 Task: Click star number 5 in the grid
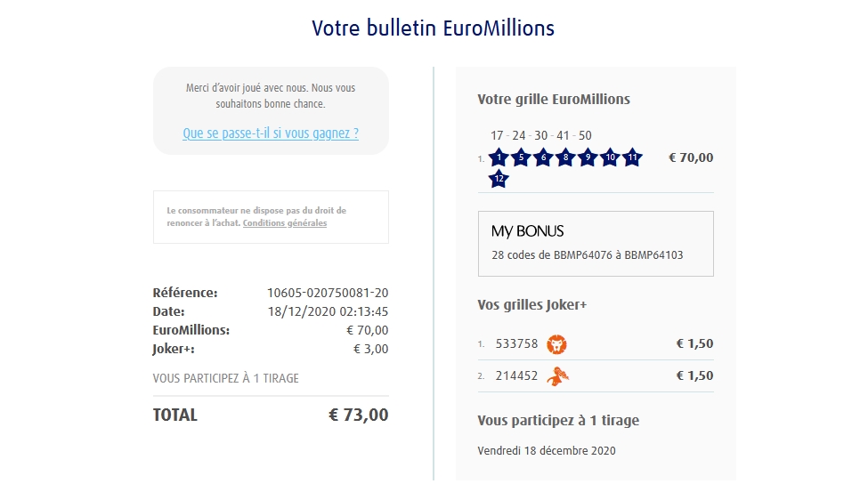(x=521, y=158)
